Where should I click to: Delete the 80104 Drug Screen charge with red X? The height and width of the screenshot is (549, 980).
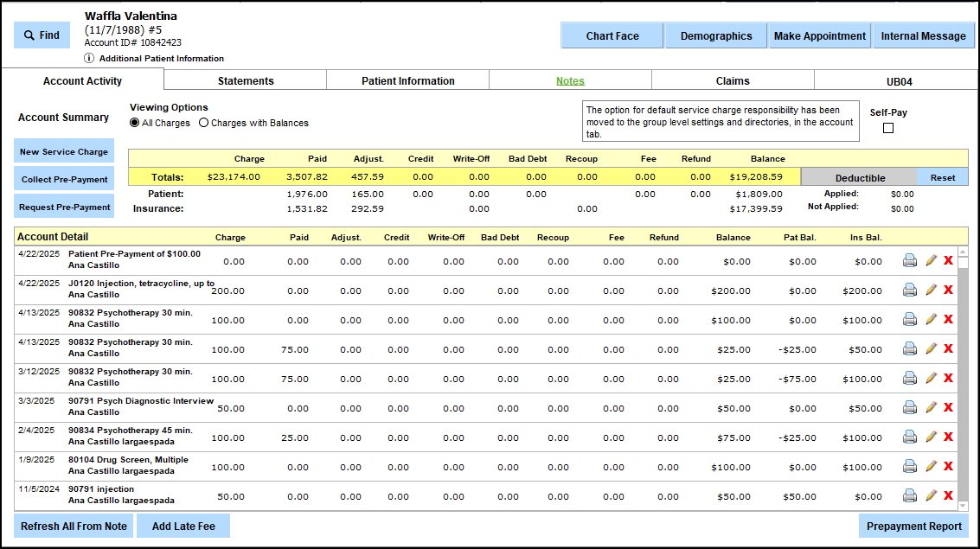[948, 467]
